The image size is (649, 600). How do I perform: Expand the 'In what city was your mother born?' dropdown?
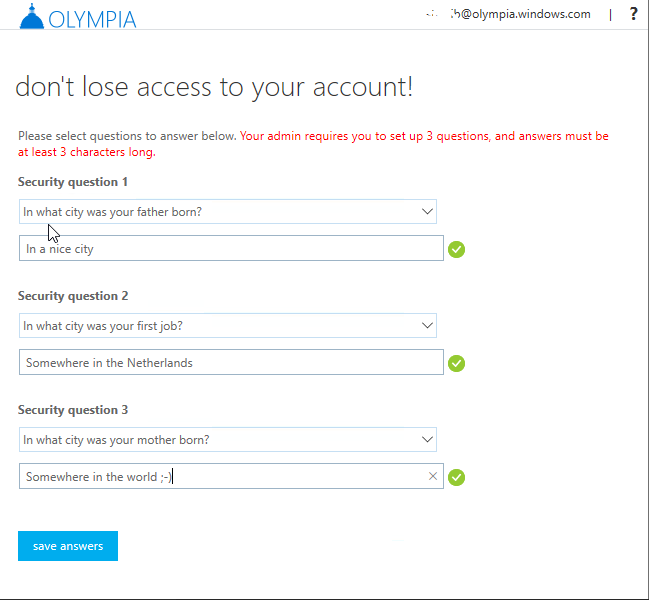pyautogui.click(x=427, y=439)
